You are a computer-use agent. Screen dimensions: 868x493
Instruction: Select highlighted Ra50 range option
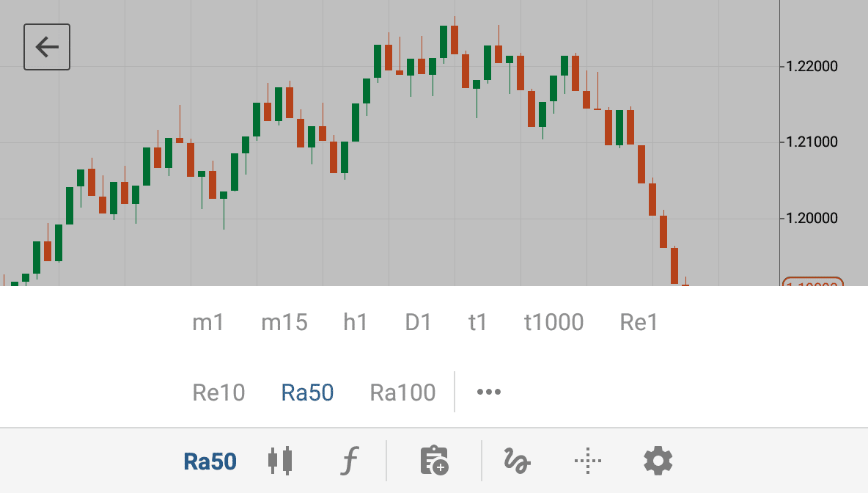[307, 392]
